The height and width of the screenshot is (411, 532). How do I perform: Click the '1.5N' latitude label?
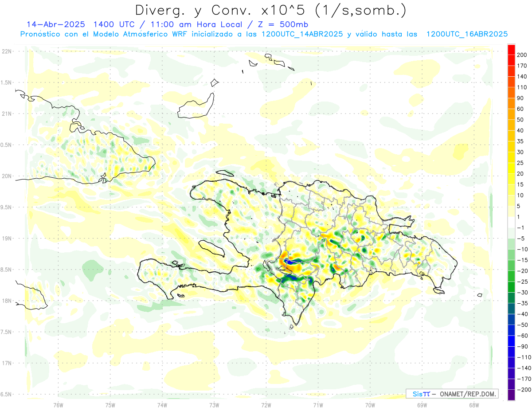pyautogui.click(x=6, y=82)
